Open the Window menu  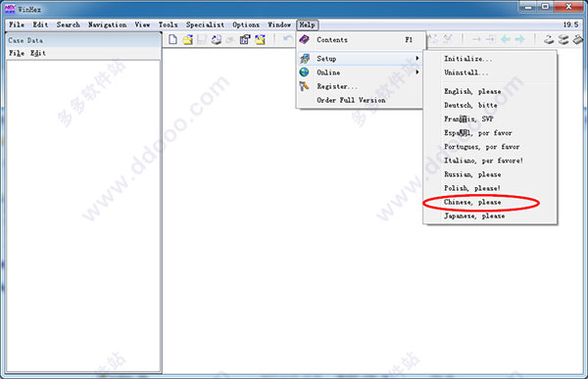pos(279,24)
